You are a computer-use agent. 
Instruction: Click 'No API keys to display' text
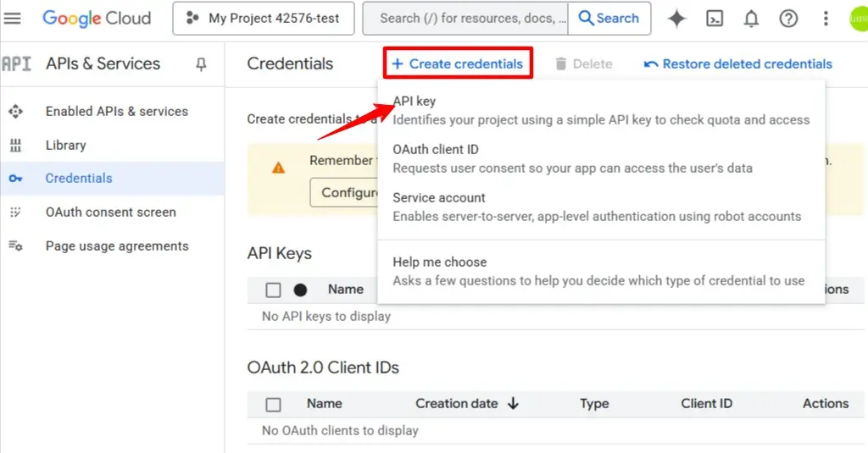(326, 317)
